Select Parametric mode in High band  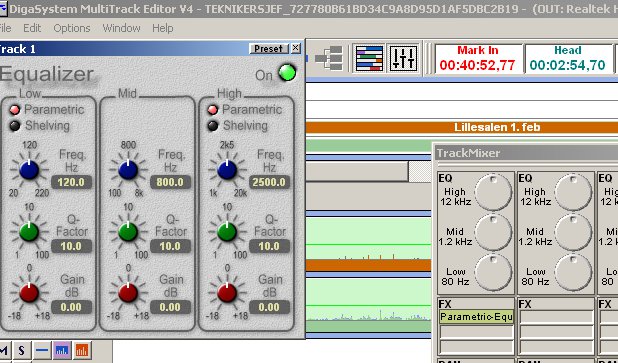click(213, 110)
